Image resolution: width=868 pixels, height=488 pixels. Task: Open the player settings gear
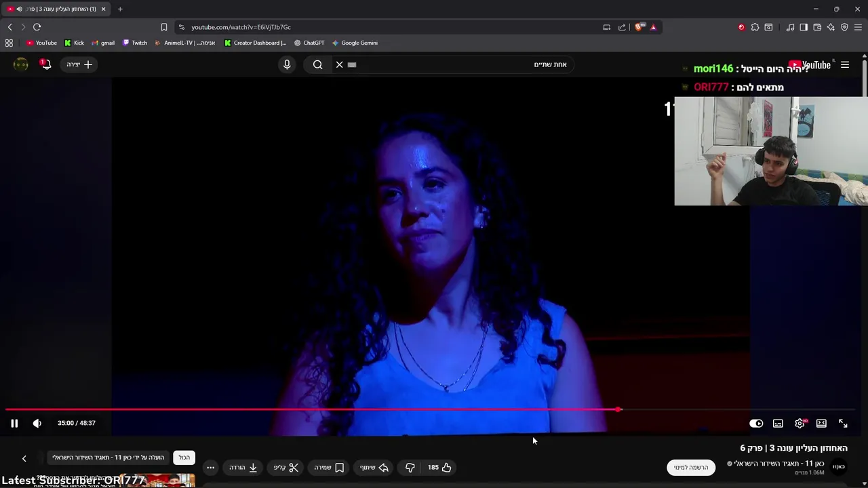tap(800, 424)
